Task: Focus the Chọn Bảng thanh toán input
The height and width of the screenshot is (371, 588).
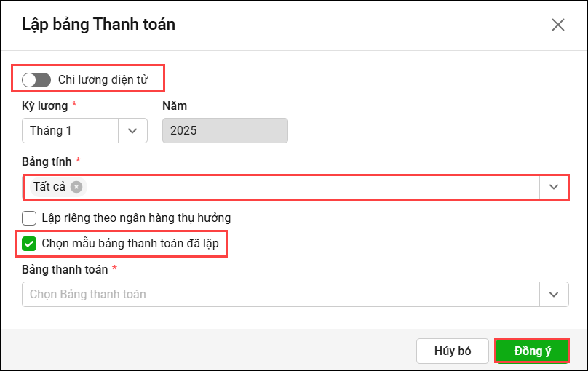Action: point(280,295)
